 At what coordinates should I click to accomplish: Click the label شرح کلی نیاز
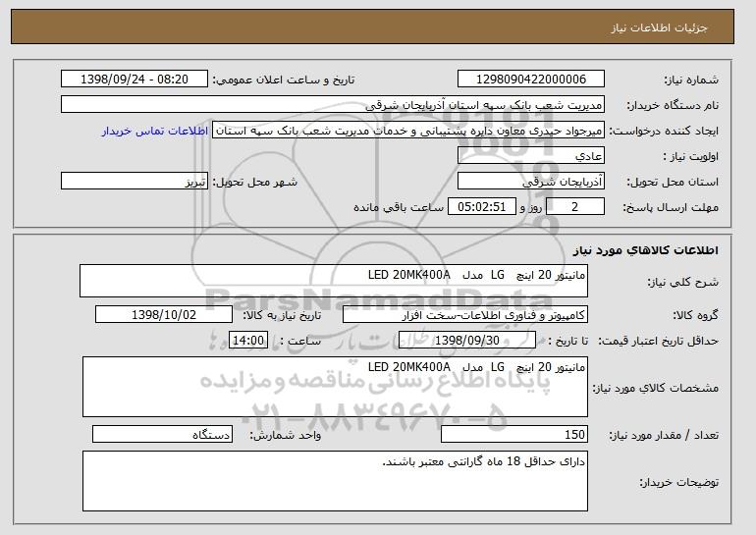pyautogui.click(x=682, y=282)
